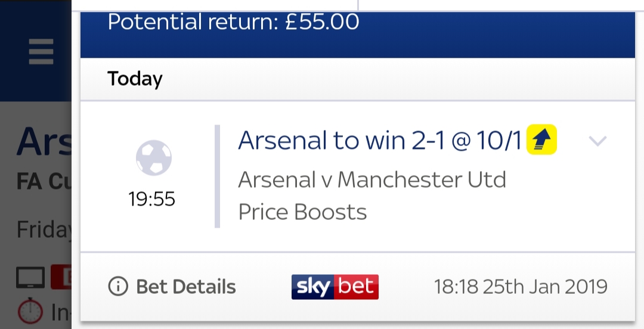Click the TV broadcast icon

30,278
